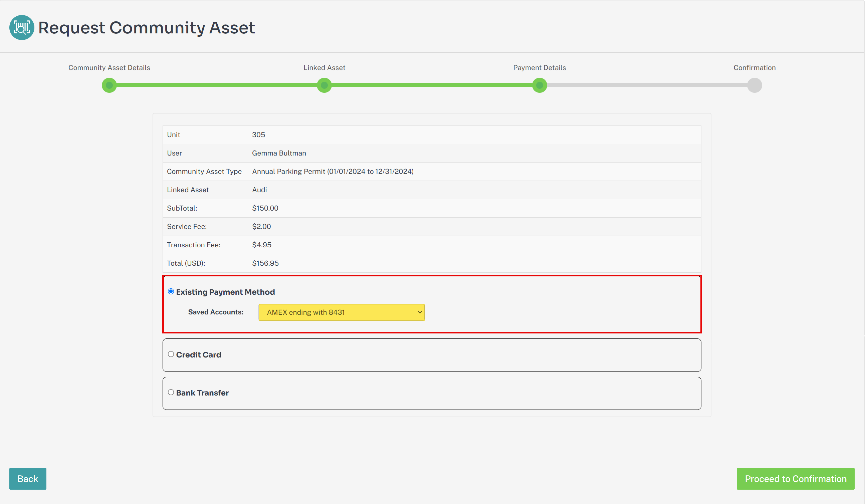Image resolution: width=865 pixels, height=504 pixels.
Task: Click the SubTotal amount $150.00
Action: coord(265,208)
